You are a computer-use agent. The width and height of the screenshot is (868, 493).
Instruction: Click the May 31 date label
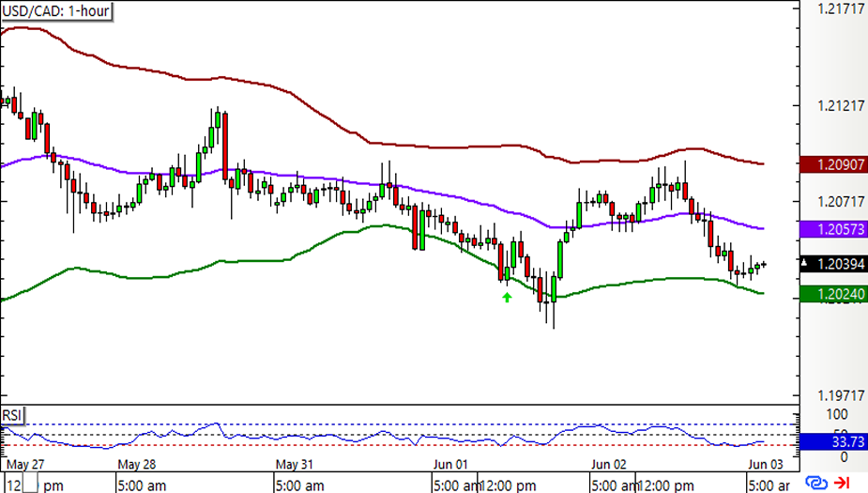pos(295,464)
